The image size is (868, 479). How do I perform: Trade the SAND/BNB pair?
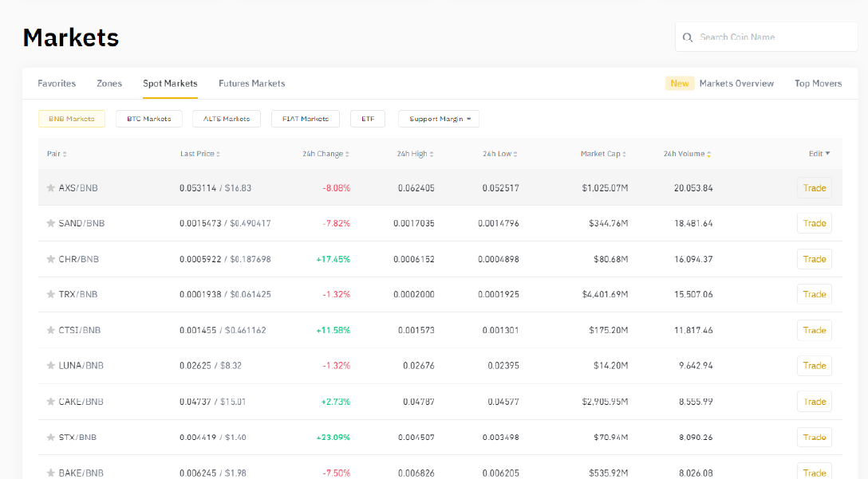click(x=815, y=223)
